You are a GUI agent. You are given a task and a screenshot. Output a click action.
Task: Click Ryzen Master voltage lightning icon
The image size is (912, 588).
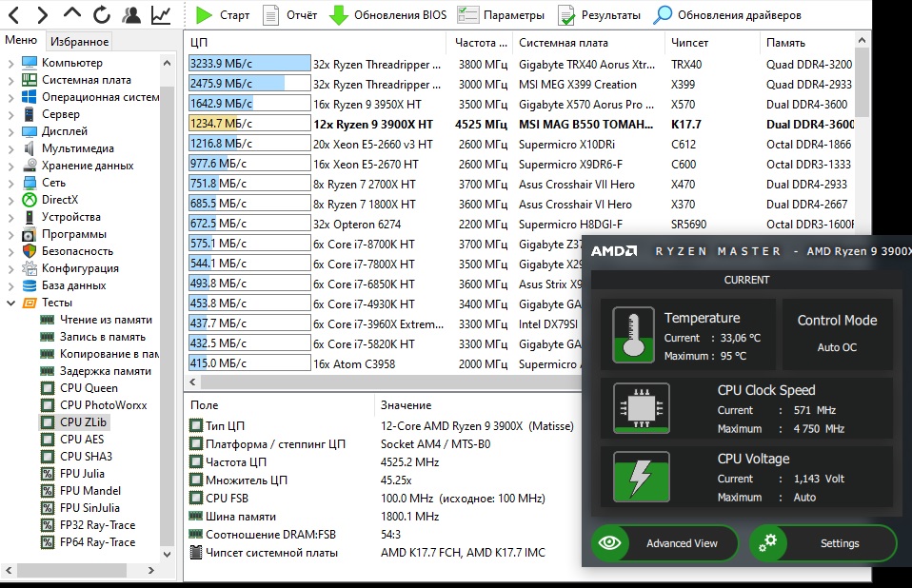641,477
